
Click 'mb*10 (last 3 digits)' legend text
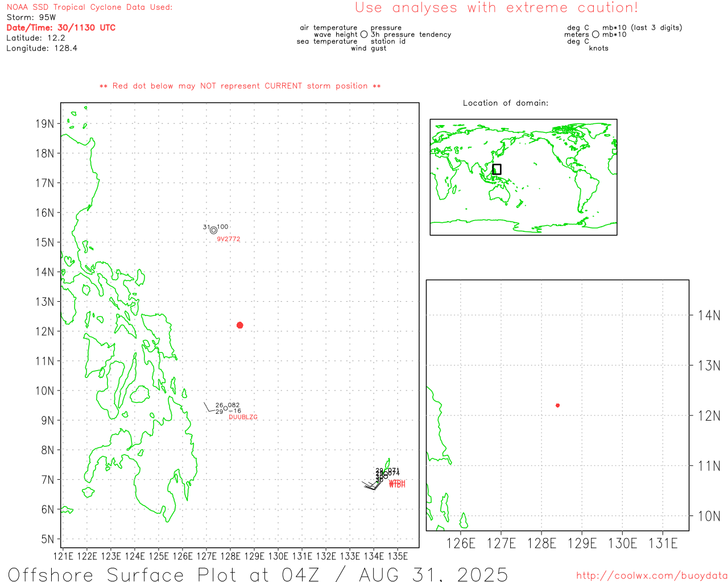[x=642, y=27]
